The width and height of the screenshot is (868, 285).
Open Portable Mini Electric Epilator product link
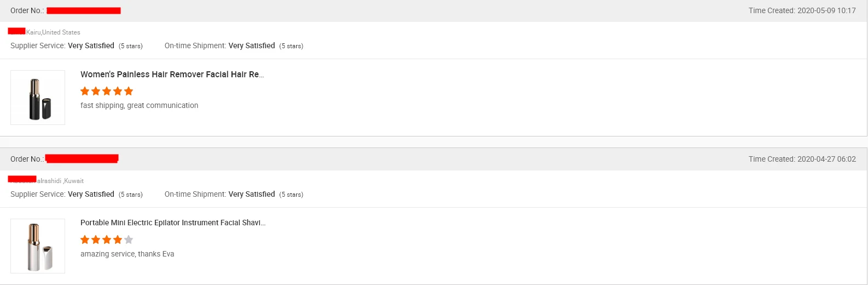172,223
